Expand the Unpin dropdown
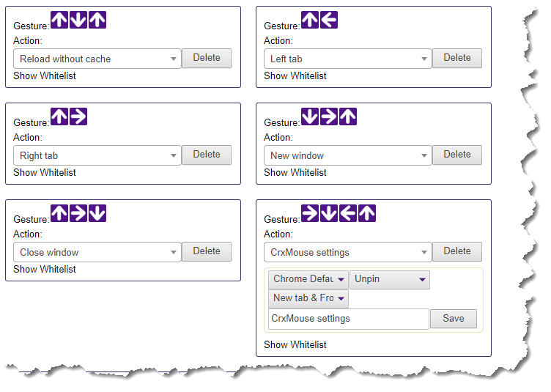The width and height of the screenshot is (551, 392). pos(390,279)
